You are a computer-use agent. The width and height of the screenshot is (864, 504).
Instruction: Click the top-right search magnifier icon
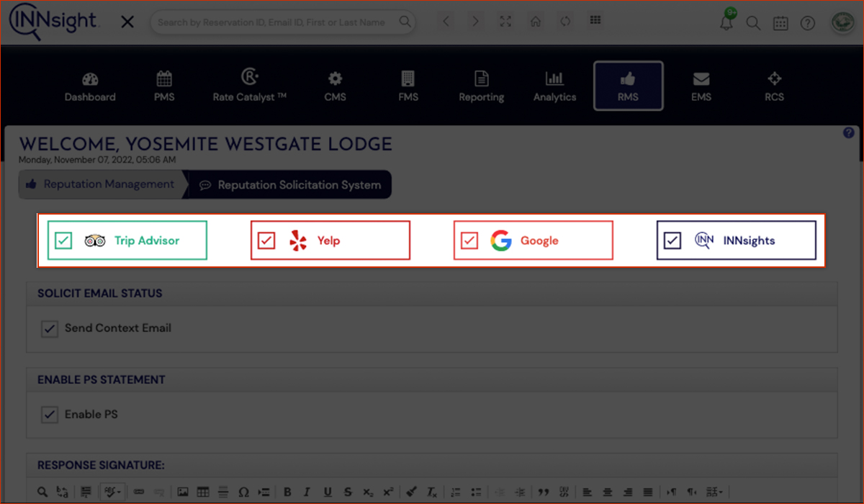[x=753, y=23]
